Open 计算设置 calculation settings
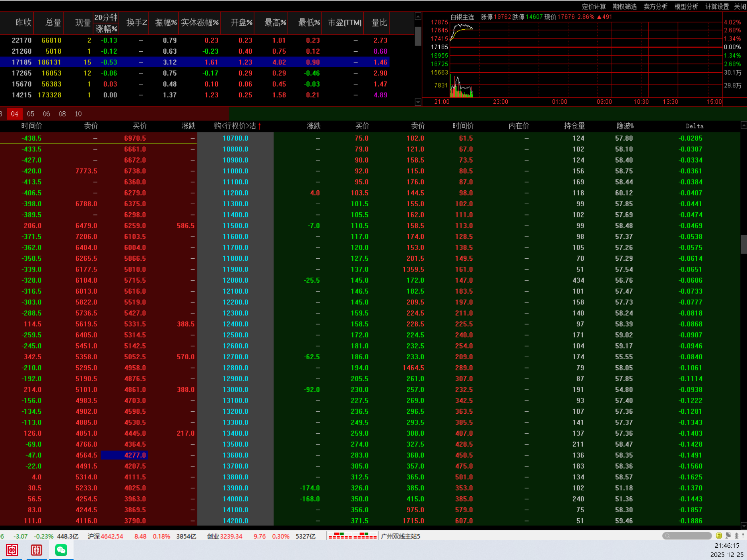 tap(717, 6)
